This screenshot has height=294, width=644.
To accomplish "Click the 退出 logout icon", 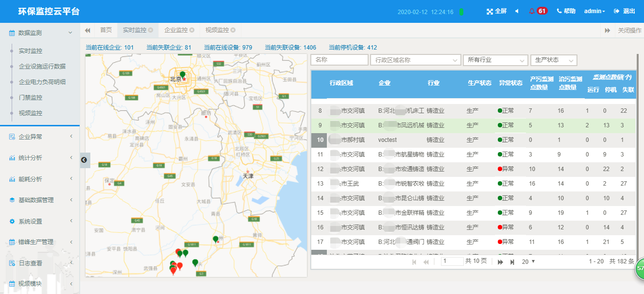I will (617, 11).
